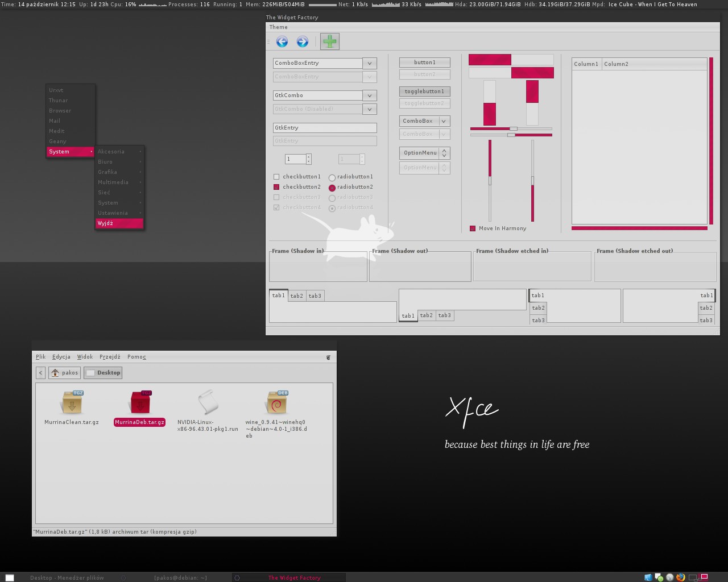Open the Pomoc menu
Viewport: 728px width, 582px height.
tap(136, 357)
